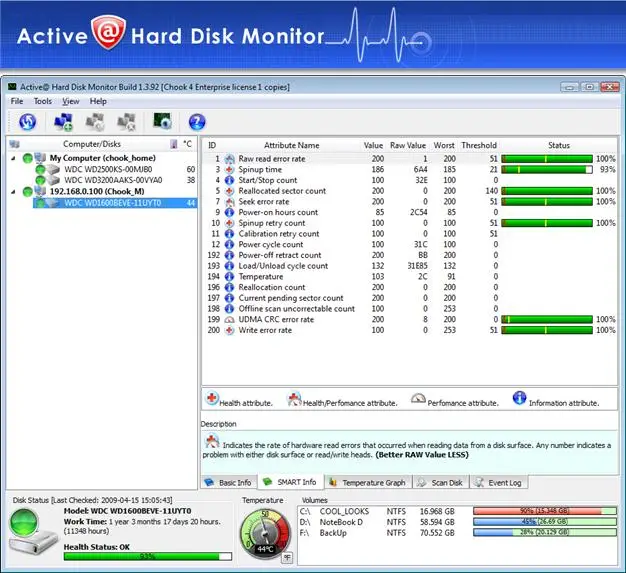The width and height of the screenshot is (626, 573).
Task: Open the Temperature Graph tab
Action: coord(367,483)
